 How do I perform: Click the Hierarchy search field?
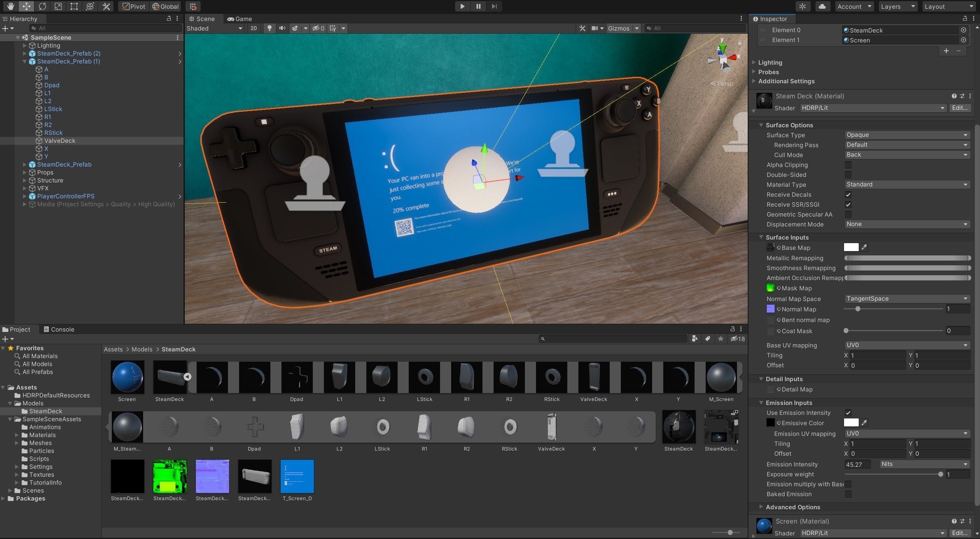coord(106,28)
